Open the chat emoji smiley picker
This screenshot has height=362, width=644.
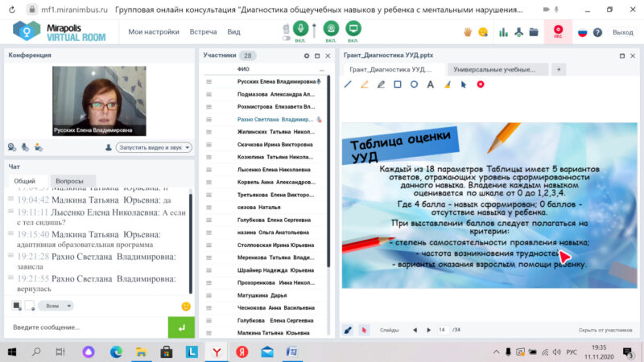pos(186,306)
